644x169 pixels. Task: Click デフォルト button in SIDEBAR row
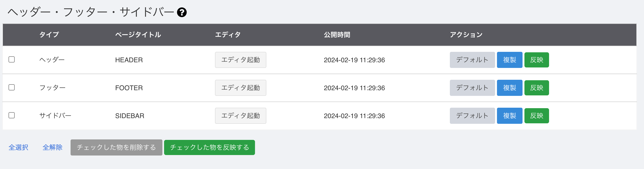(472, 116)
